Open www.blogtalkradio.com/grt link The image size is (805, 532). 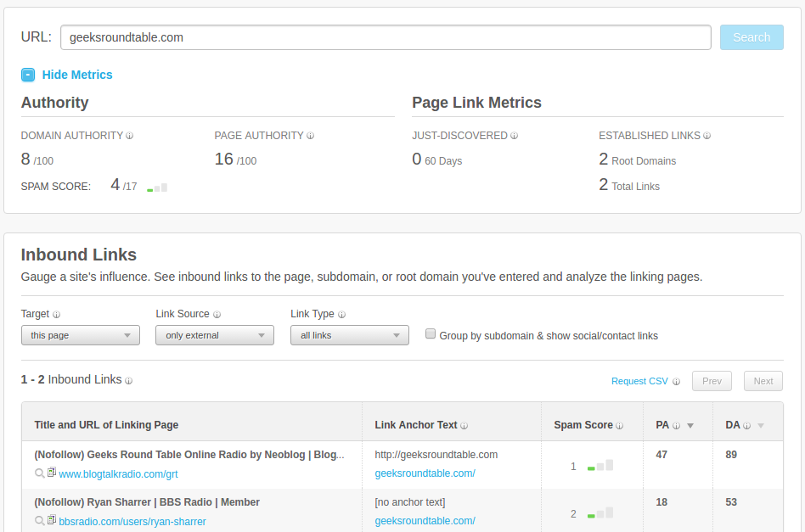pos(118,474)
